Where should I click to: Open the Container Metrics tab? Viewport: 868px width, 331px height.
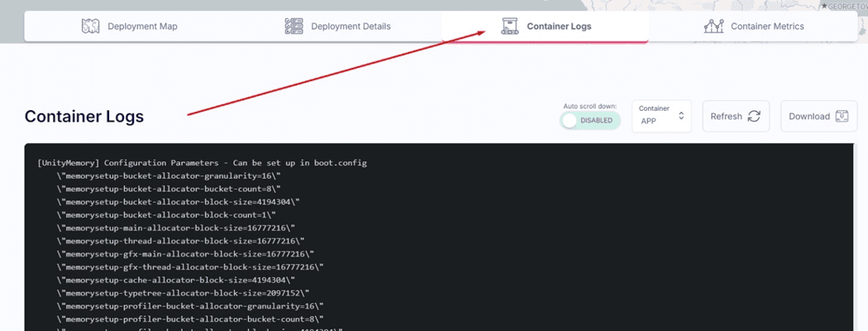[x=753, y=26]
